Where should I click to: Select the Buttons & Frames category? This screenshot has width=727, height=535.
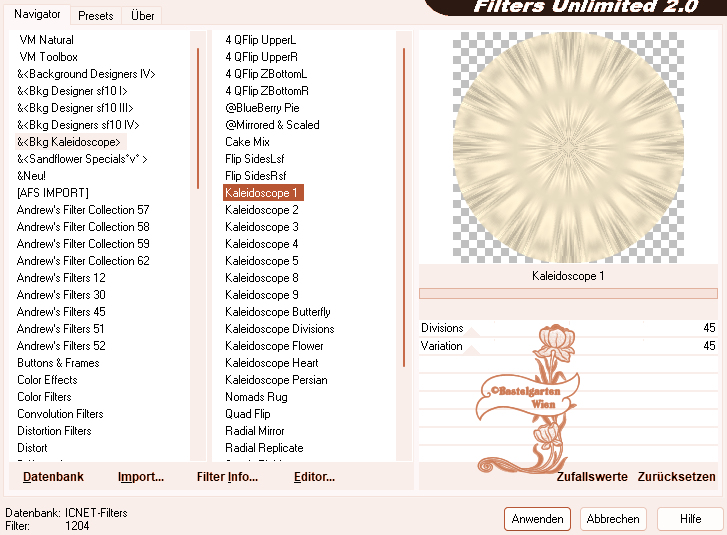point(58,363)
